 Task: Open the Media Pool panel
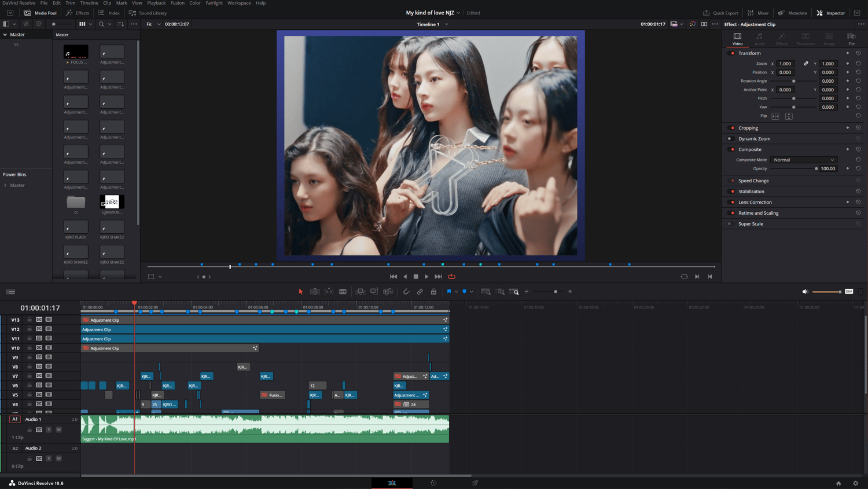(x=41, y=13)
